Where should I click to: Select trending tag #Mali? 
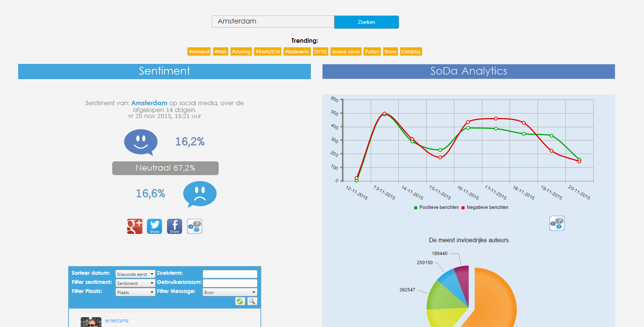tap(221, 51)
